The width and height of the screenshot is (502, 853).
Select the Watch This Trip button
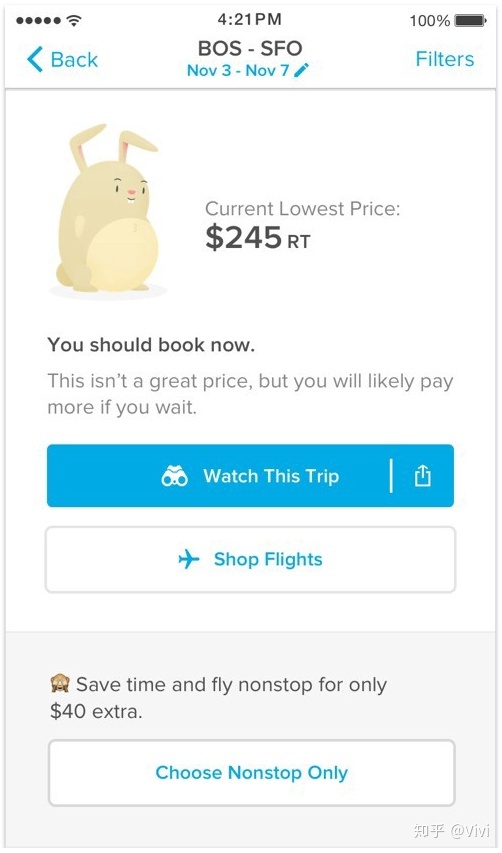coord(250,476)
